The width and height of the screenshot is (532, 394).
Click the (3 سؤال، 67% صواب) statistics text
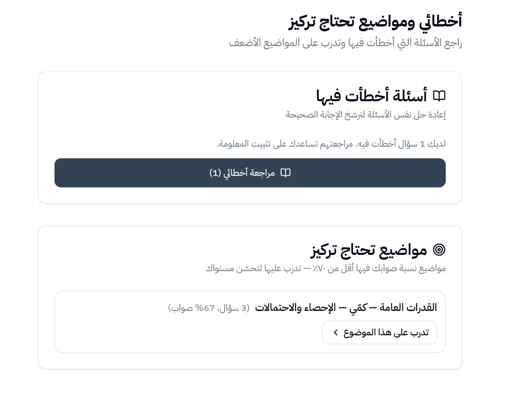[x=209, y=307]
